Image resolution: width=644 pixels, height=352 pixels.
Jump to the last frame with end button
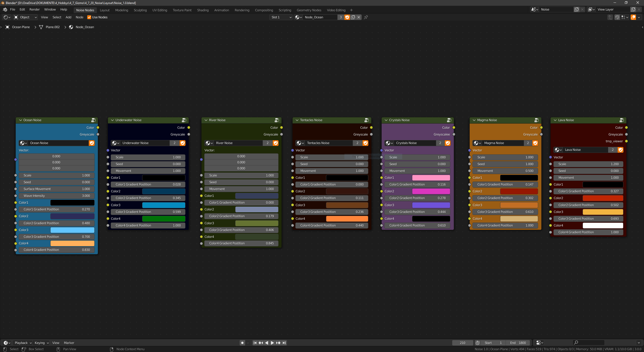284,342
